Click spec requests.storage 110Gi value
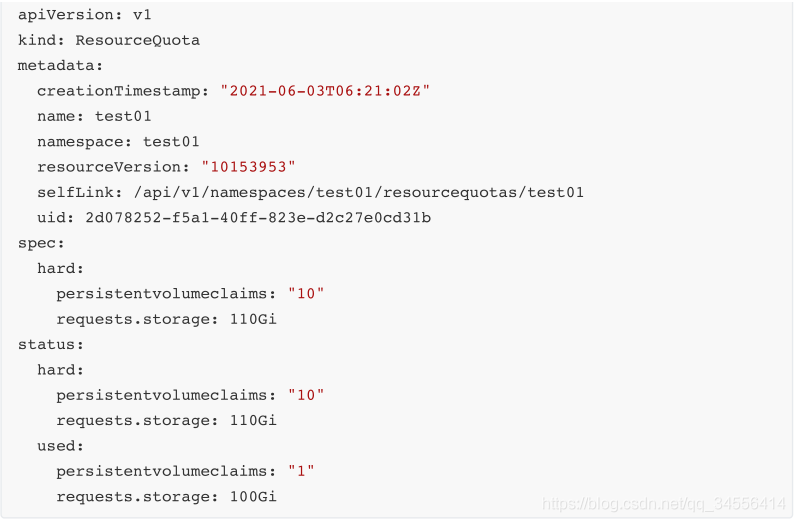Image resolution: width=795 pixels, height=522 pixels. [254, 319]
